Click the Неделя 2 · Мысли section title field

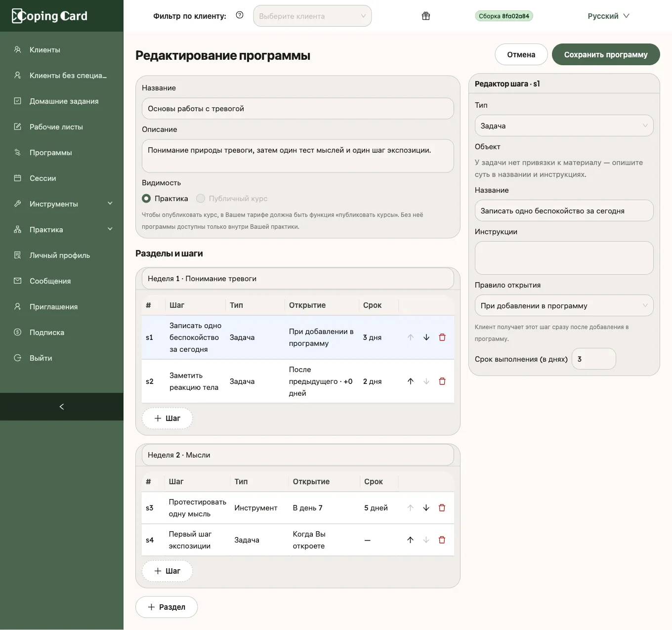(x=297, y=455)
